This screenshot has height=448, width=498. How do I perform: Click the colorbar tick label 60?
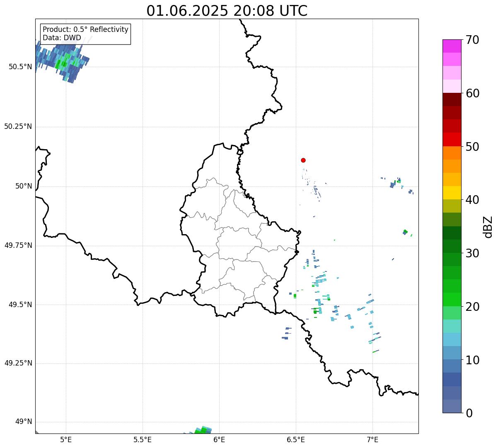click(x=472, y=93)
